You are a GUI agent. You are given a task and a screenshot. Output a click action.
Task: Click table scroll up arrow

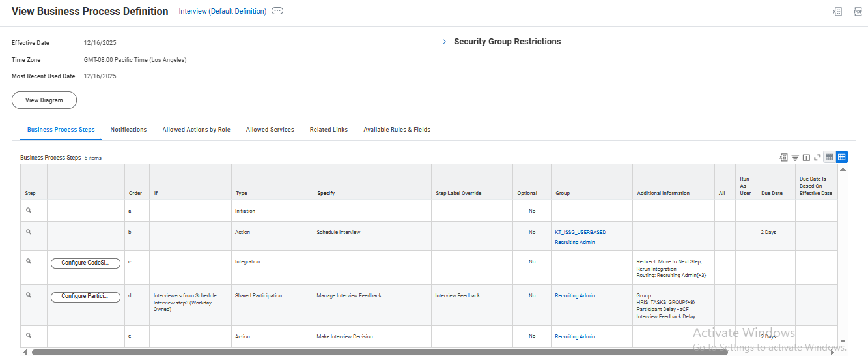(843, 169)
